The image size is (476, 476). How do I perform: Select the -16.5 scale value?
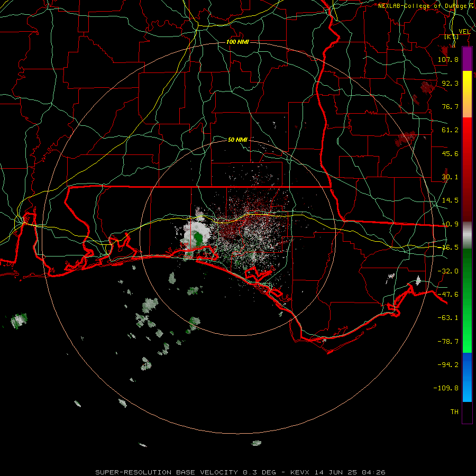[x=450, y=248]
